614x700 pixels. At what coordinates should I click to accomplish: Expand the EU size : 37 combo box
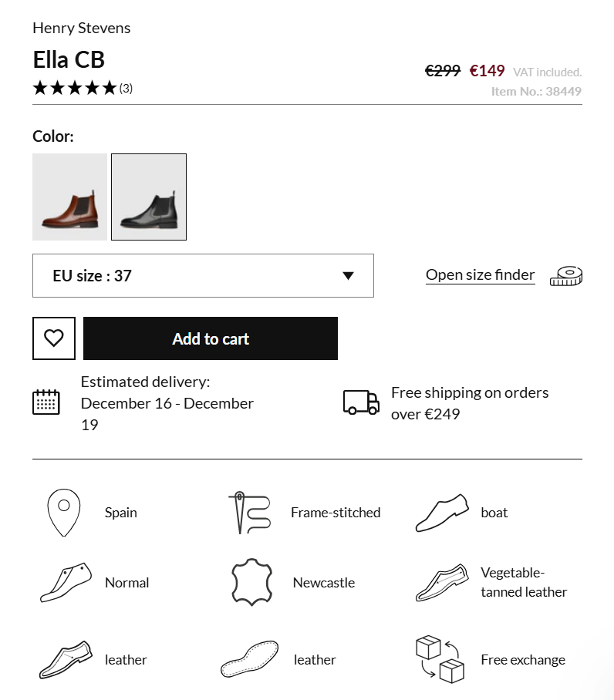[202, 275]
